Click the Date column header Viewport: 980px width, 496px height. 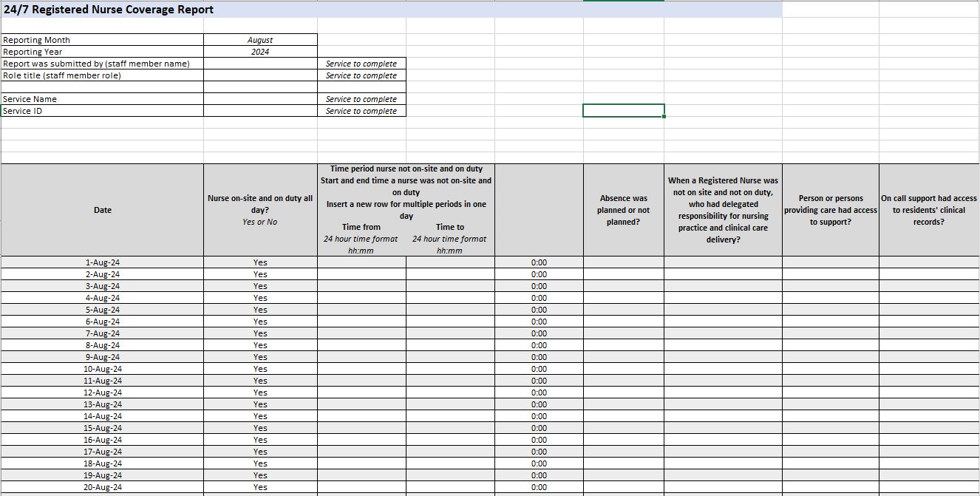click(103, 210)
